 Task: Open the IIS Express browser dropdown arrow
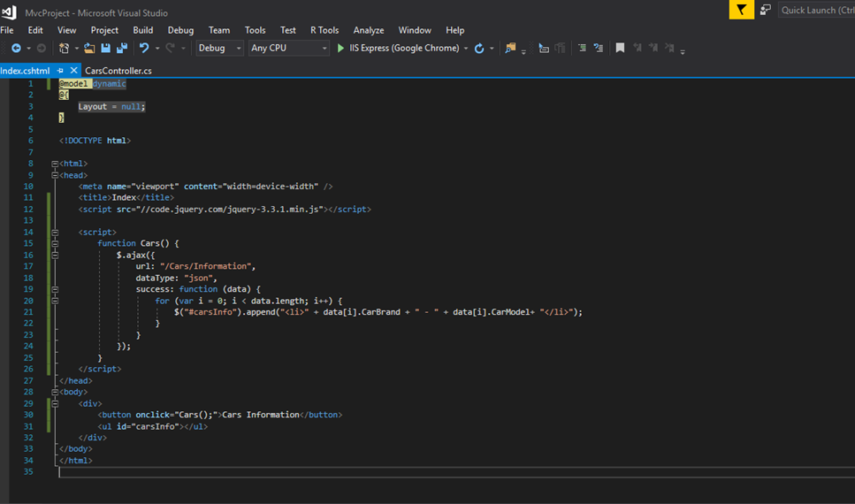pyautogui.click(x=466, y=48)
